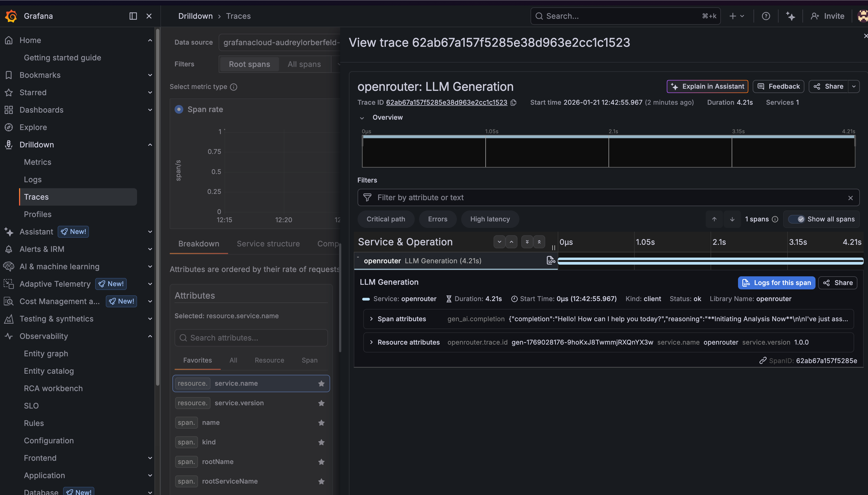
Task: Click the Explore compass icon in sidebar
Action: click(x=9, y=127)
